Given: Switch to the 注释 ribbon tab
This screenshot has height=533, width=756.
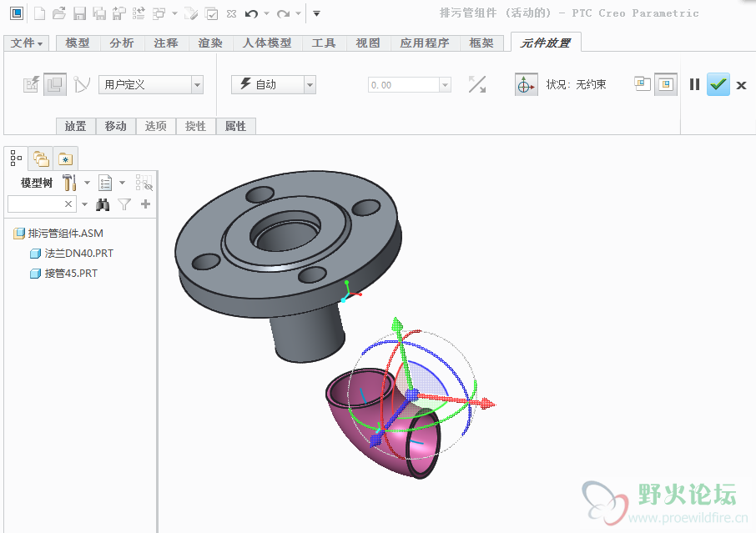Looking at the screenshot, I should coord(166,43).
